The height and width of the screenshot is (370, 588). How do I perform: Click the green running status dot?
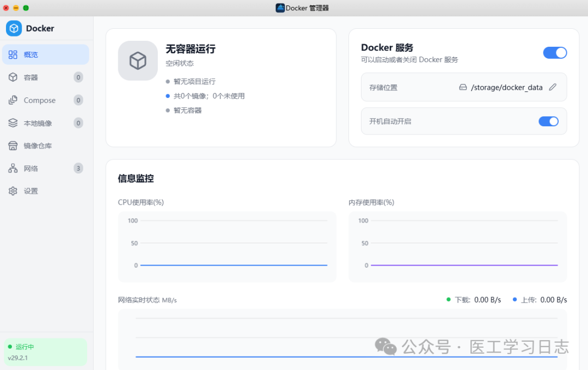tap(10, 347)
